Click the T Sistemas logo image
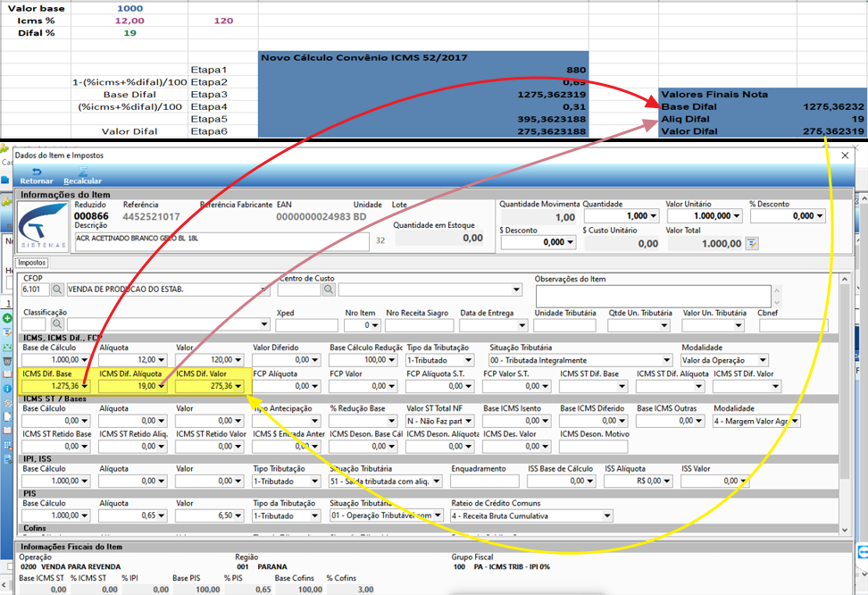868x595 pixels. coord(43,226)
